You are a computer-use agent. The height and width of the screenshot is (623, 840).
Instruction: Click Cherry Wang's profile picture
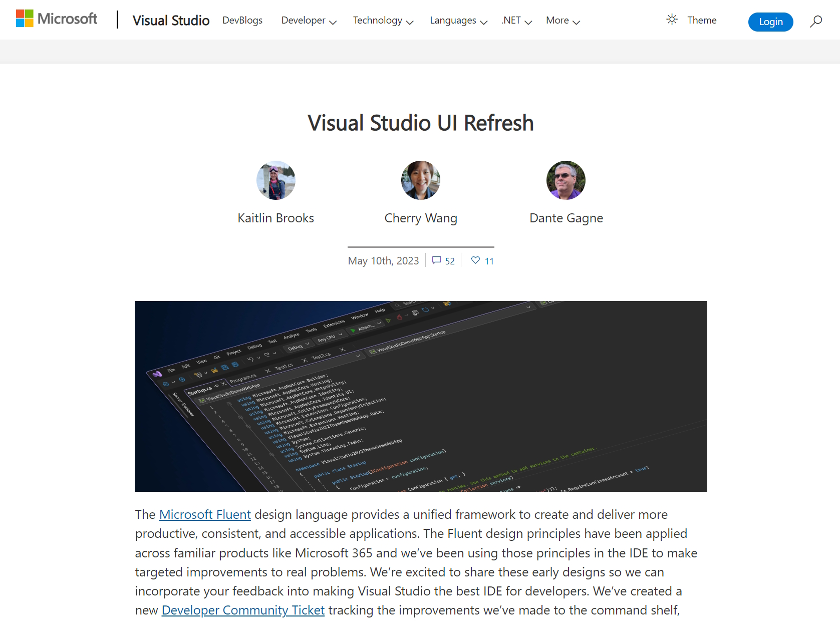421,180
